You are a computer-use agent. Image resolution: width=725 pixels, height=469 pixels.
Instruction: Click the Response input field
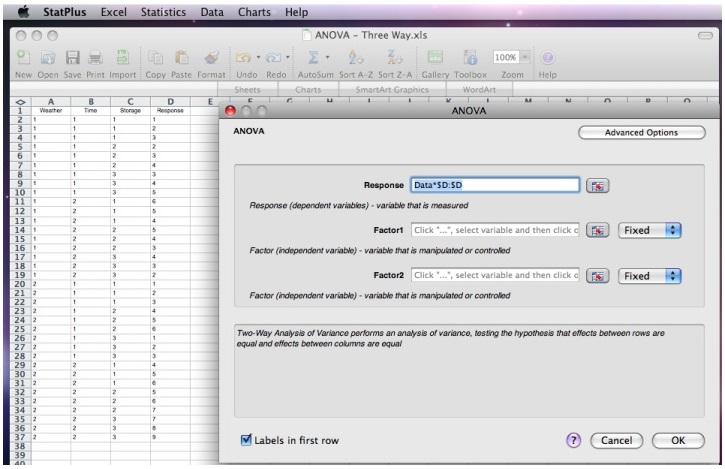click(495, 185)
